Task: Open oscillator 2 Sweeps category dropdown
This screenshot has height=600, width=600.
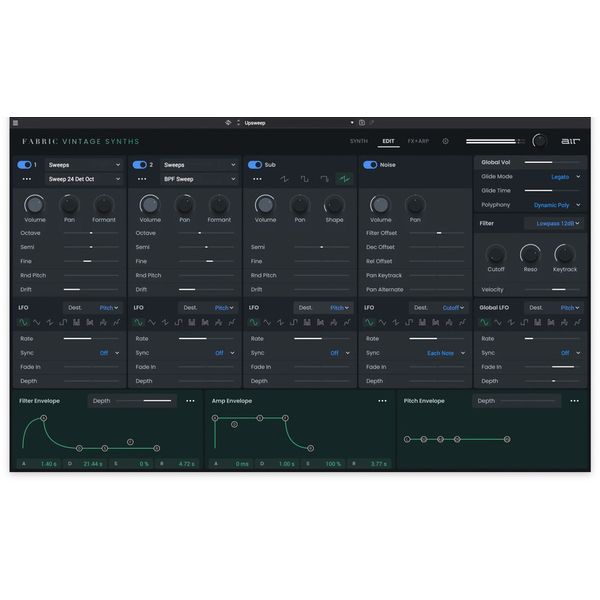Action: [x=199, y=165]
